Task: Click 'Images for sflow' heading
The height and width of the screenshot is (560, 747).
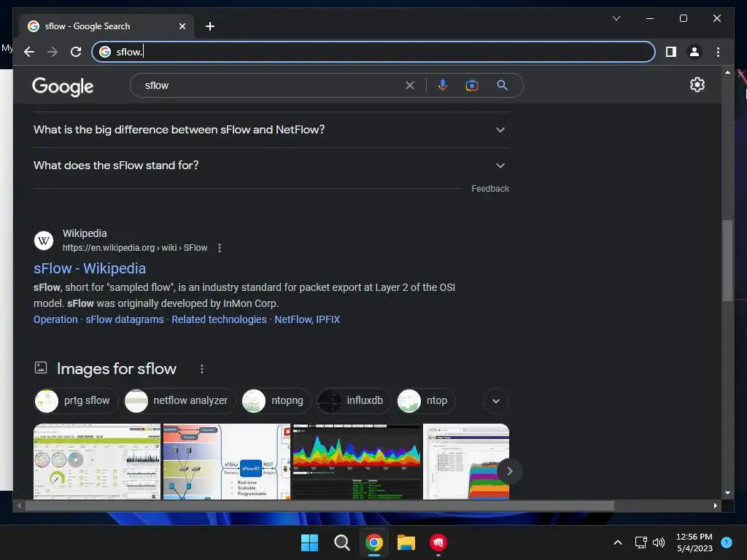Action: point(116,369)
